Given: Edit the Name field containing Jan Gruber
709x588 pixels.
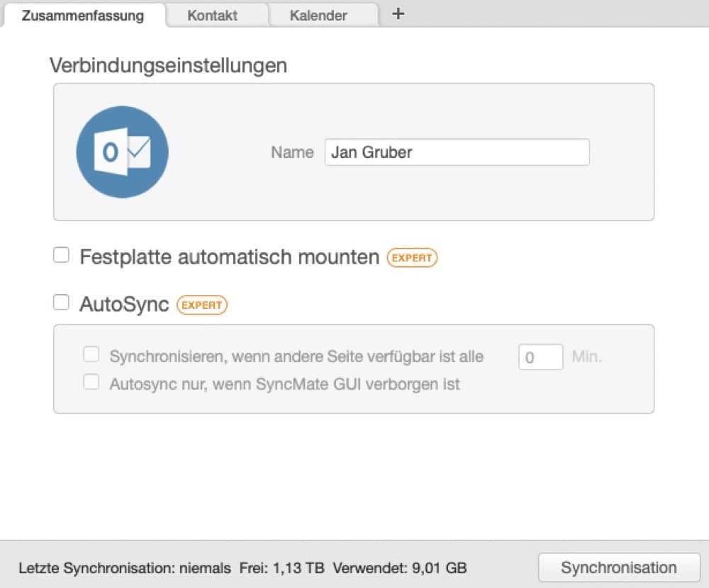Looking at the screenshot, I should tap(457, 152).
